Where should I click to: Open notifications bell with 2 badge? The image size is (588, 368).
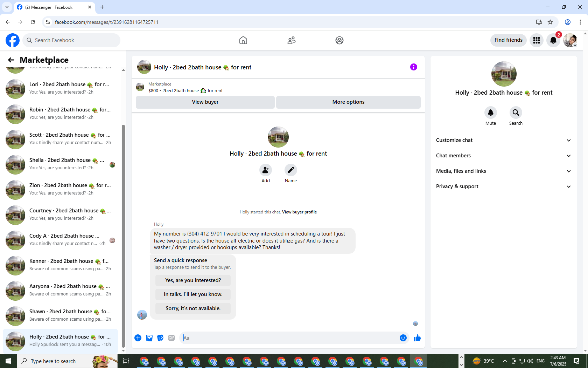click(553, 40)
